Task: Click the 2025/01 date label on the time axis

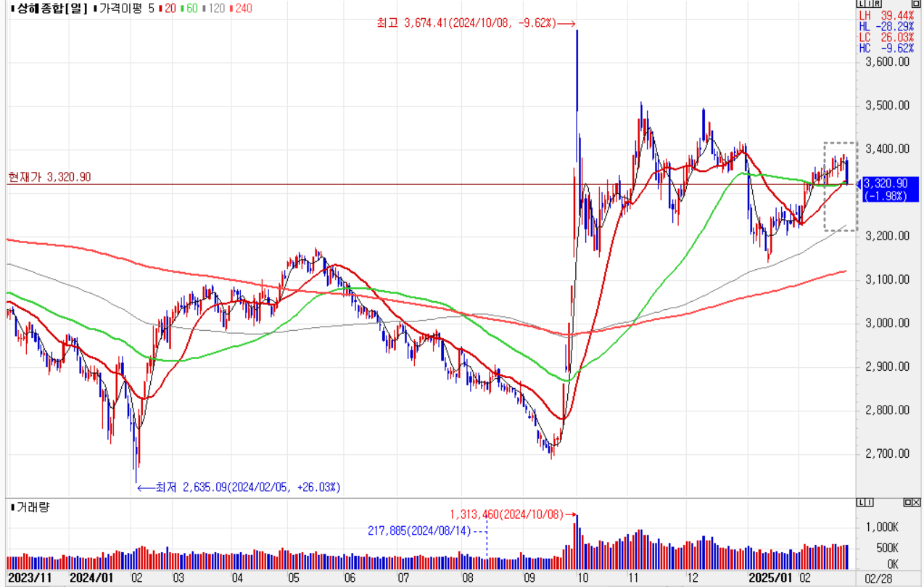Action: pyautogui.click(x=771, y=578)
